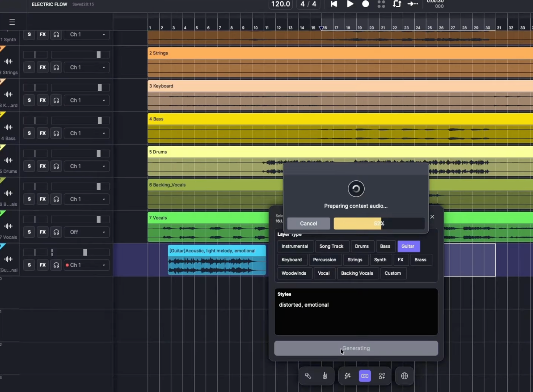
Task: Toggle the loop playback icon
Action: 397,4
